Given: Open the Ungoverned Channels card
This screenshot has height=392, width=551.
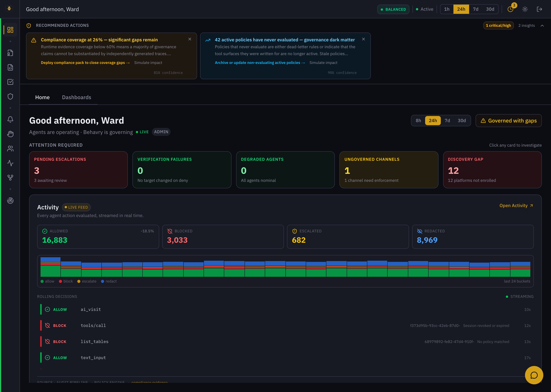Looking at the screenshot, I should click(x=389, y=170).
